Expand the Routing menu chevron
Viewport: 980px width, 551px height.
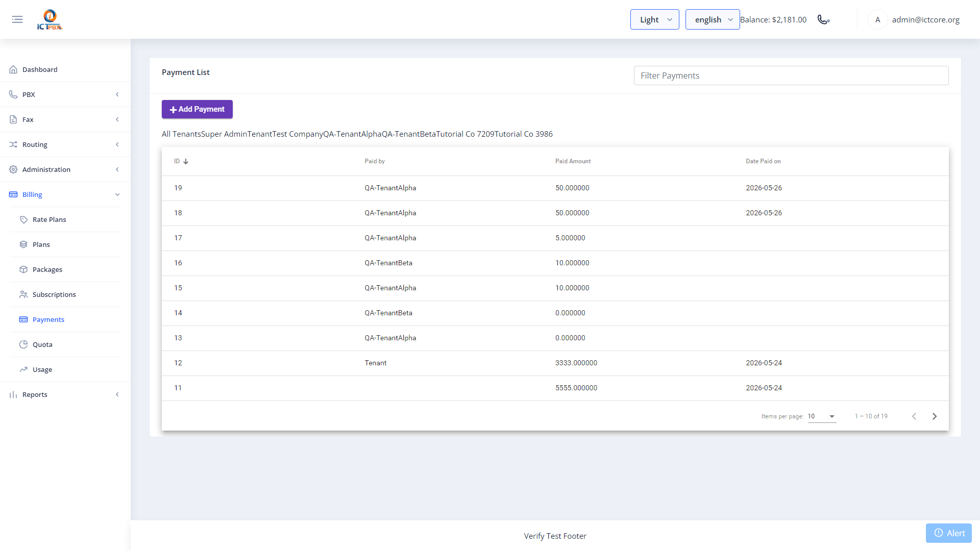pyautogui.click(x=117, y=144)
